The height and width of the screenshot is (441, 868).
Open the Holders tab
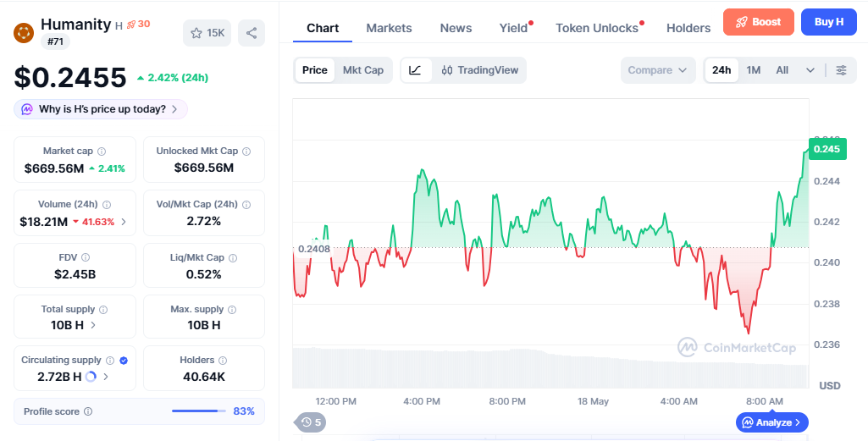688,28
